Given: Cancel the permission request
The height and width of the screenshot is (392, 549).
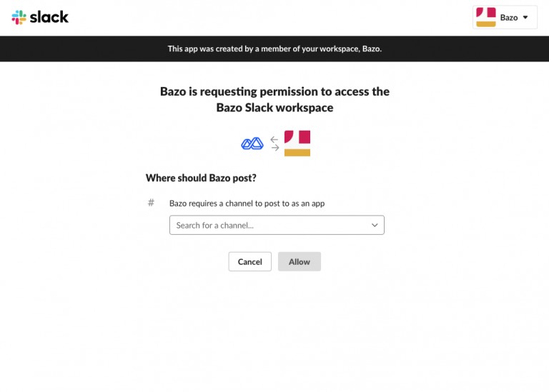Looking at the screenshot, I should [x=250, y=261].
